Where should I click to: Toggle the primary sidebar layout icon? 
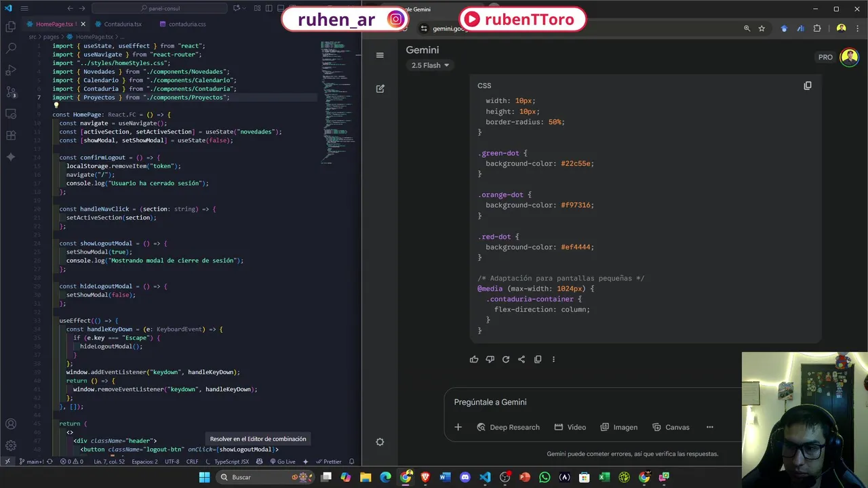point(269,8)
